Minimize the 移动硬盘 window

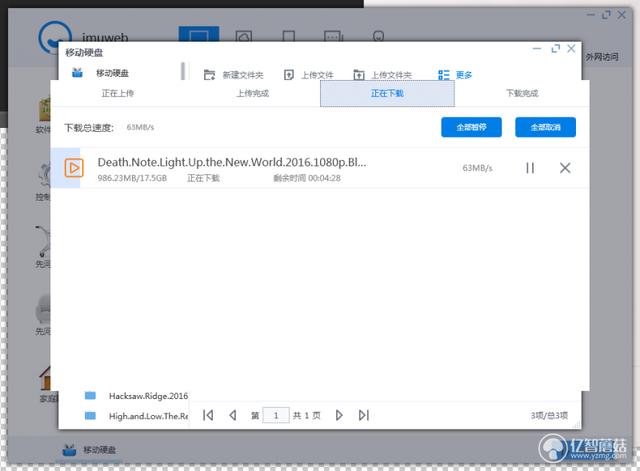(x=537, y=49)
